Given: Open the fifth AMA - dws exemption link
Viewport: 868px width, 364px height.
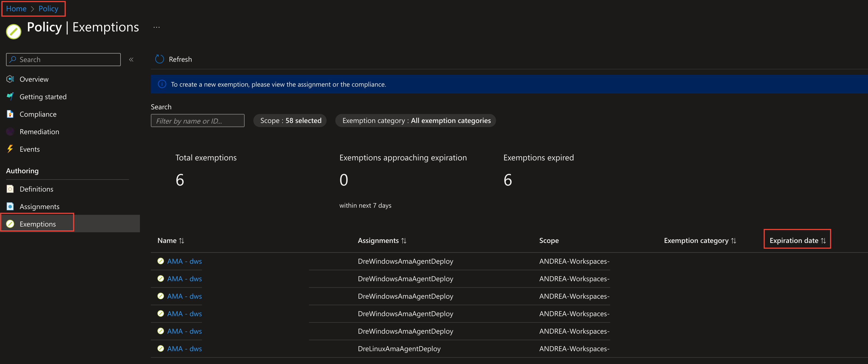Looking at the screenshot, I should pos(185,332).
